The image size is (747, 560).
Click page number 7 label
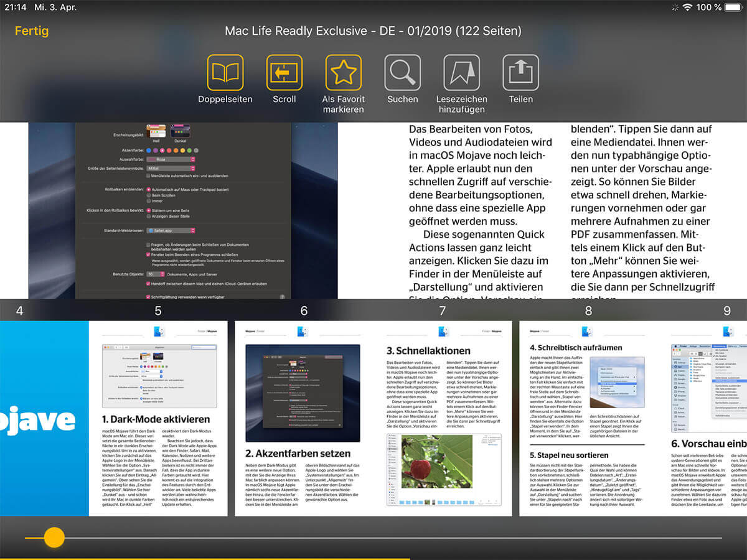[443, 310]
